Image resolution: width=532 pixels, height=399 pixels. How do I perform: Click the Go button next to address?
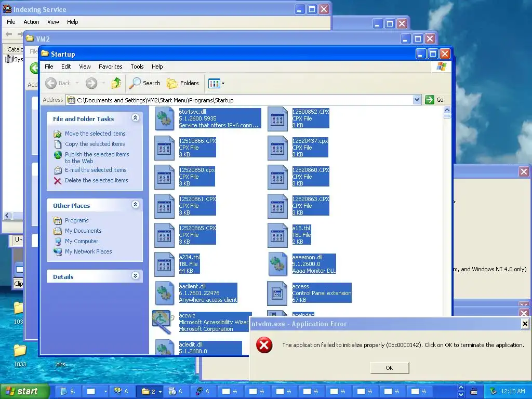435,100
